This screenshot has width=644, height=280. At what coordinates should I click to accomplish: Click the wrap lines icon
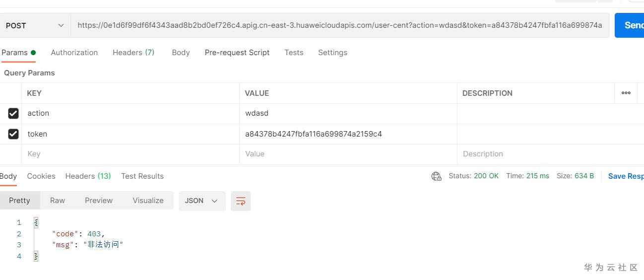click(241, 201)
